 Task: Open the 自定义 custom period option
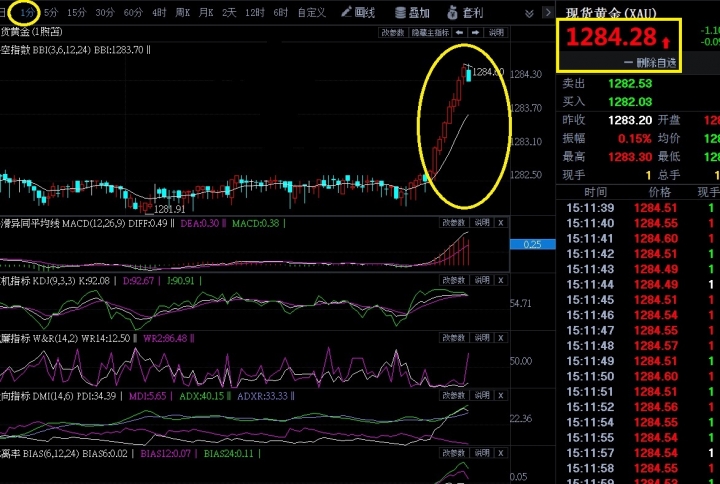312,13
